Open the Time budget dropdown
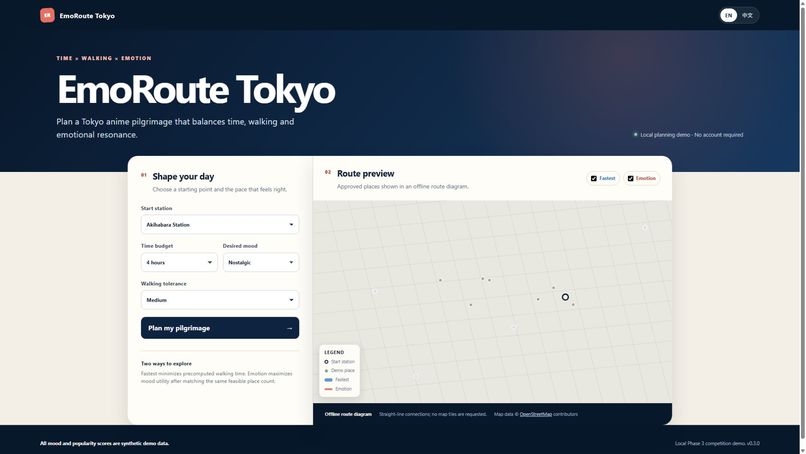 tap(179, 262)
